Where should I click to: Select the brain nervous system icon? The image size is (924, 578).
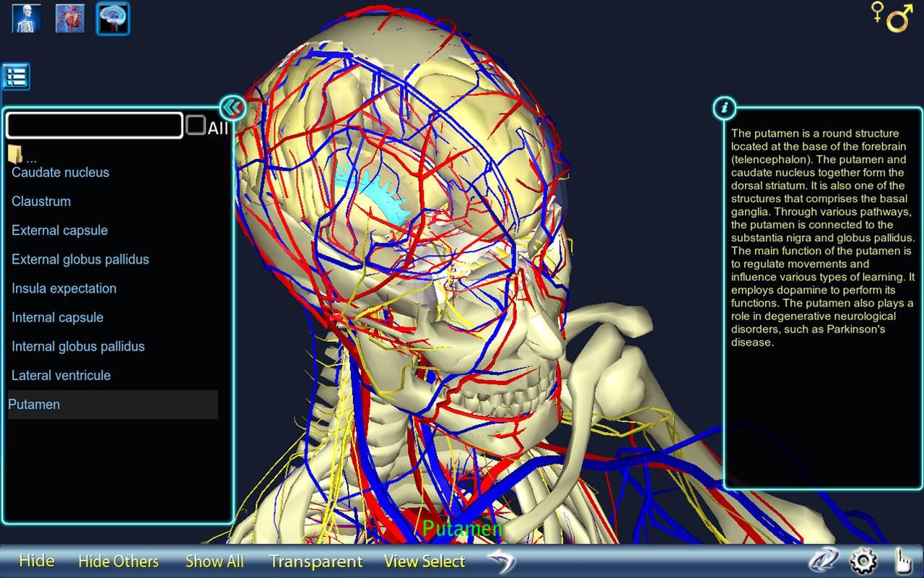pos(113,18)
